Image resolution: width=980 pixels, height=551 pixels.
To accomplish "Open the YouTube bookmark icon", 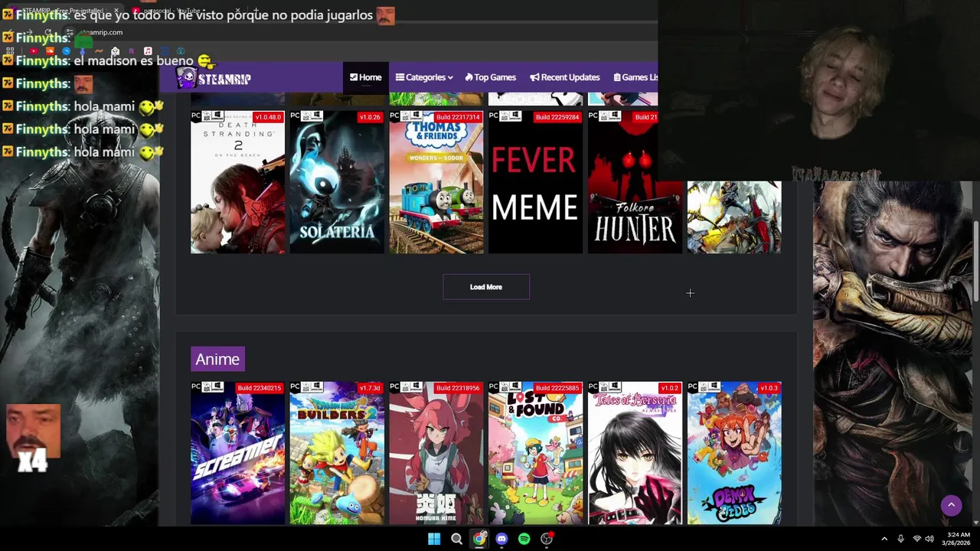I will [33, 51].
